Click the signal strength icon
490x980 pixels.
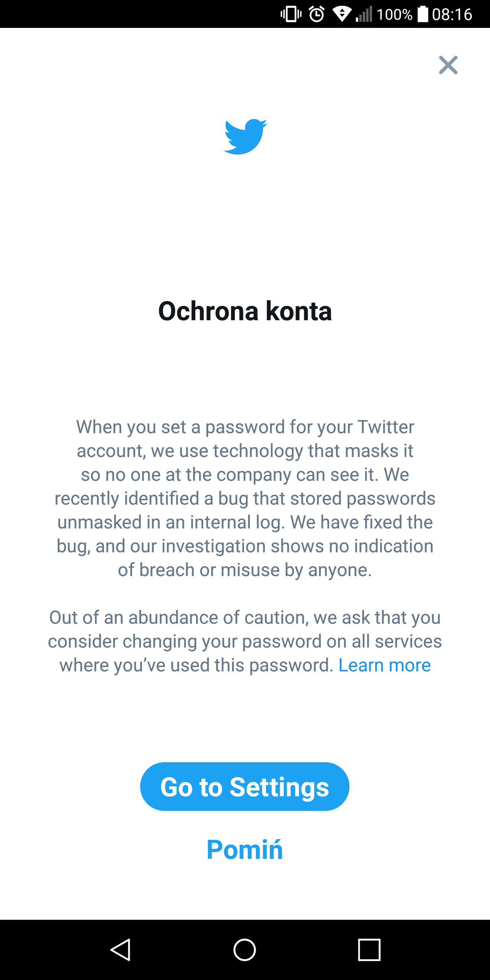[x=365, y=15]
